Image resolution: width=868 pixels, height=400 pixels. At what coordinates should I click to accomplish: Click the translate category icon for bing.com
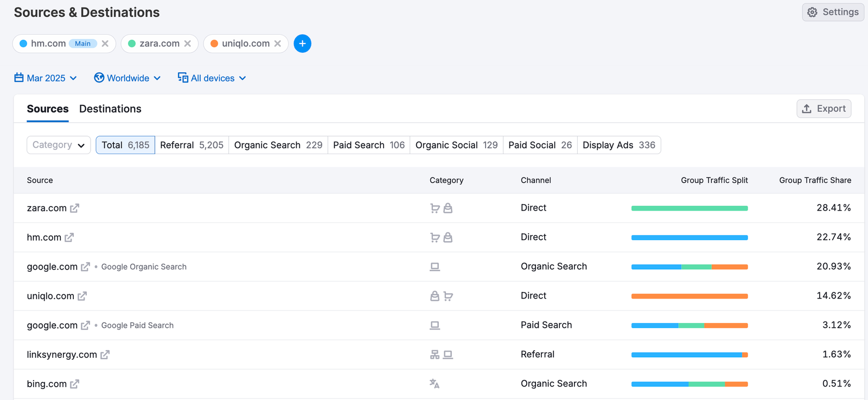coord(435,384)
